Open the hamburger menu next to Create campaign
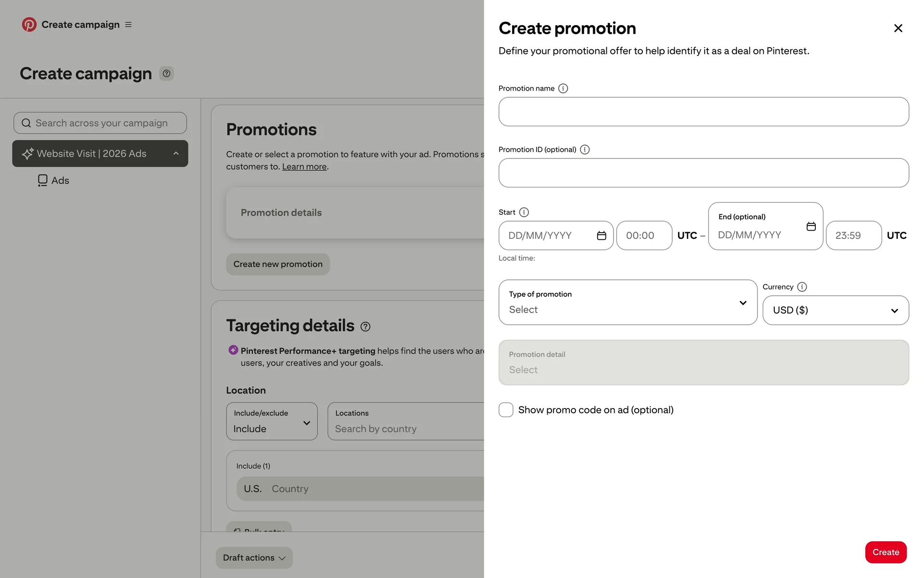Viewport: 924px width, 578px height. click(x=128, y=25)
